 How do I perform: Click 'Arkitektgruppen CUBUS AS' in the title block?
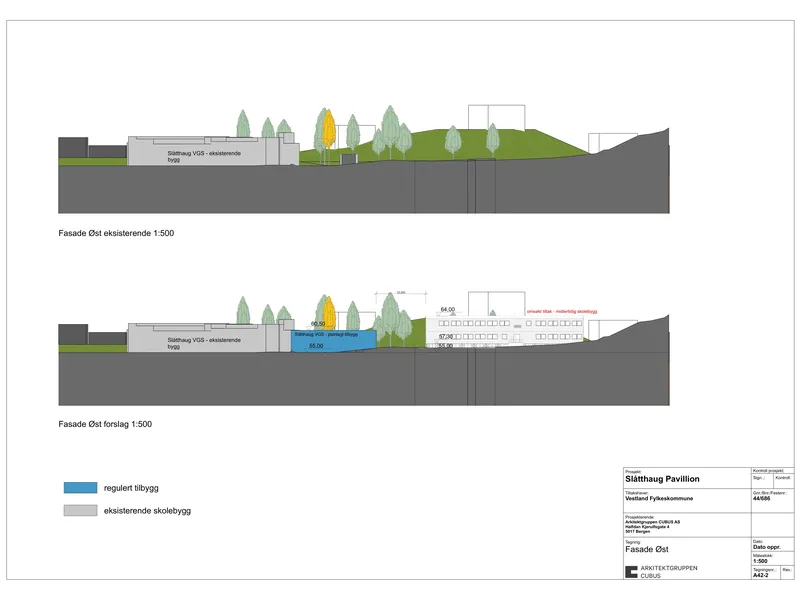[653, 522]
